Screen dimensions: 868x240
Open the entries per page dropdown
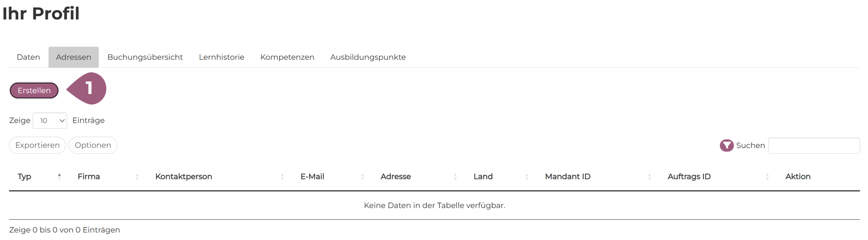(50, 120)
